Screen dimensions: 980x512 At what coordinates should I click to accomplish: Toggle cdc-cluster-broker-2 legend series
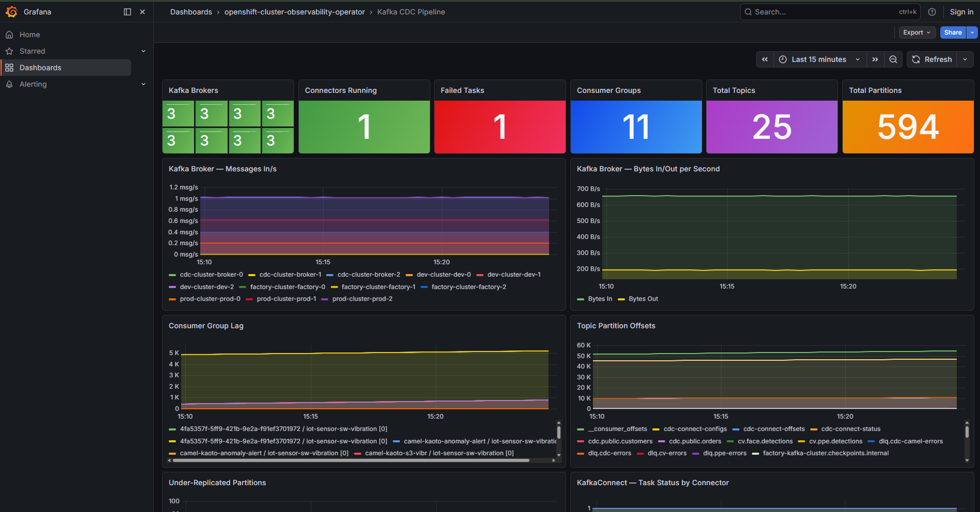[369, 275]
